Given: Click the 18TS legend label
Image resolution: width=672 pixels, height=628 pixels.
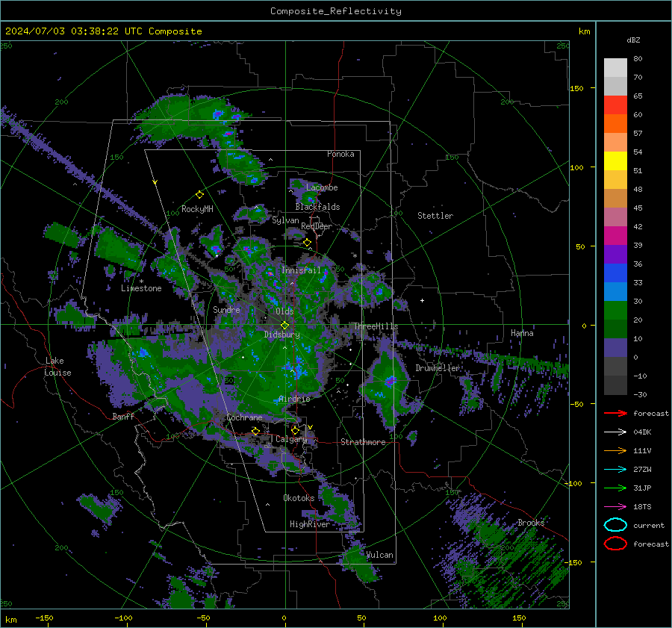Looking at the screenshot, I should pyautogui.click(x=642, y=507).
